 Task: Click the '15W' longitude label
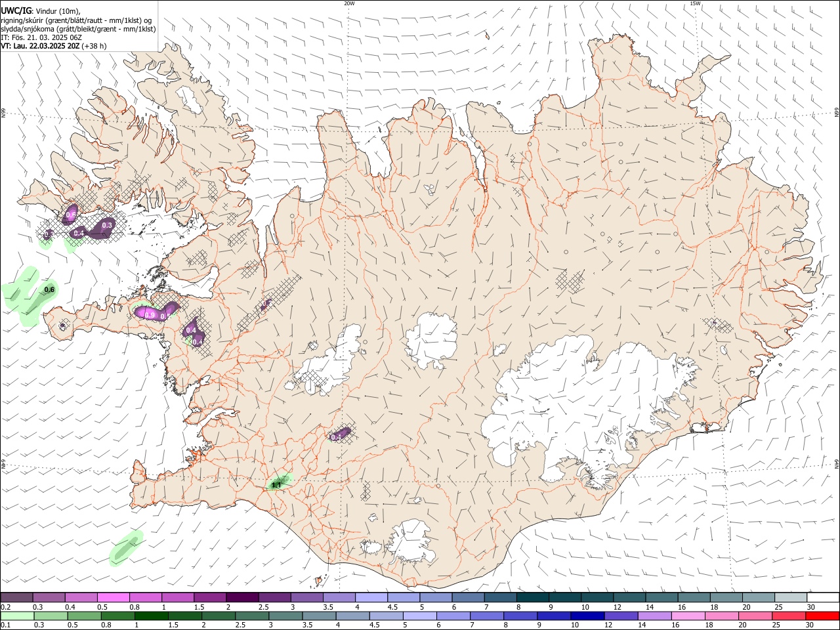pyautogui.click(x=695, y=3)
